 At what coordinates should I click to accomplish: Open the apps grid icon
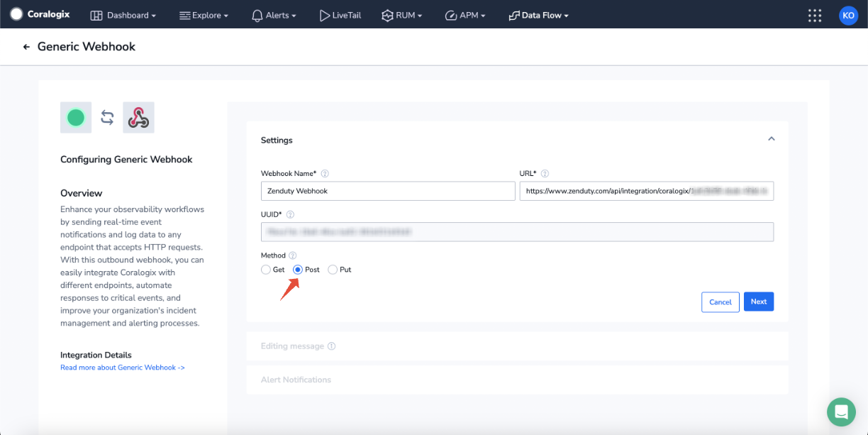815,15
